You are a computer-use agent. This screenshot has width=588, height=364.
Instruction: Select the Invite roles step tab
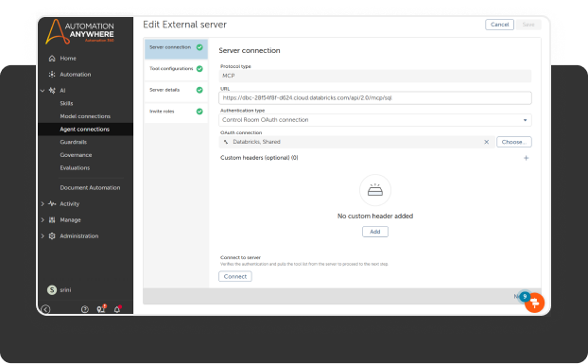[176, 113]
